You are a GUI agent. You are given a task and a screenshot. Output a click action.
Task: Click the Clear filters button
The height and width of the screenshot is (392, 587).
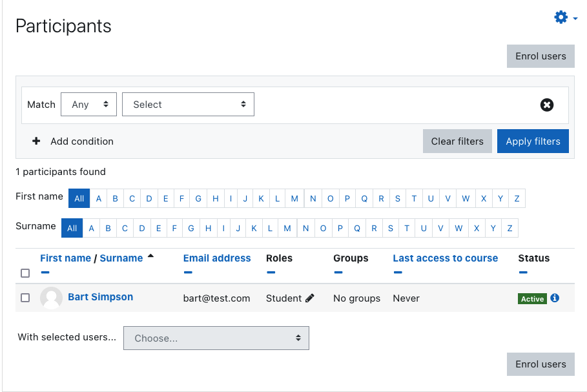(457, 141)
